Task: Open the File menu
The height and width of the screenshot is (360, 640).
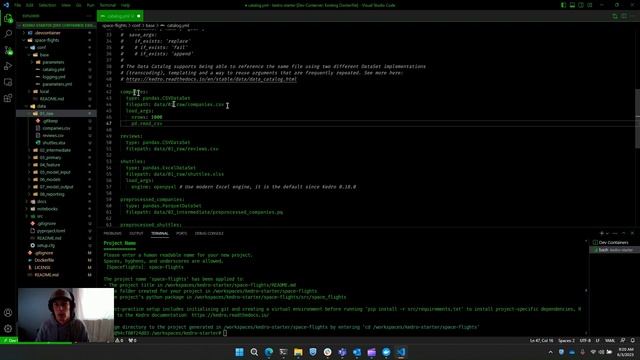Action: point(18,5)
